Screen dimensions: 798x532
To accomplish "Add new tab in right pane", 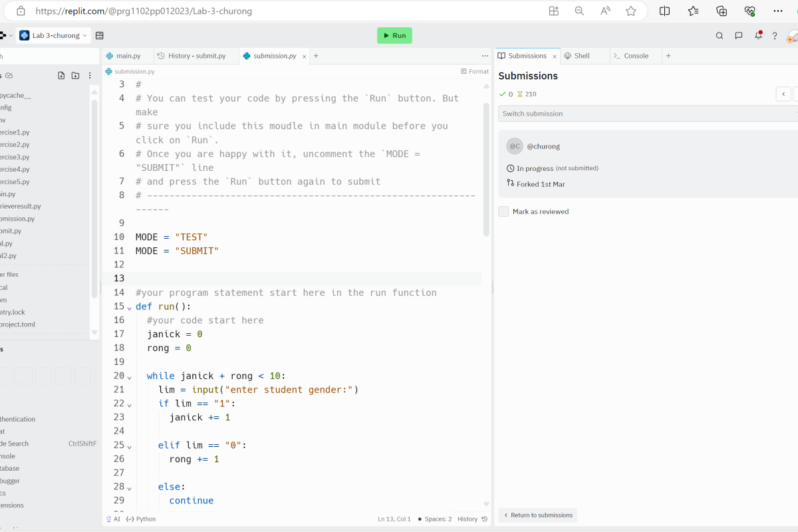I will tap(668, 56).
